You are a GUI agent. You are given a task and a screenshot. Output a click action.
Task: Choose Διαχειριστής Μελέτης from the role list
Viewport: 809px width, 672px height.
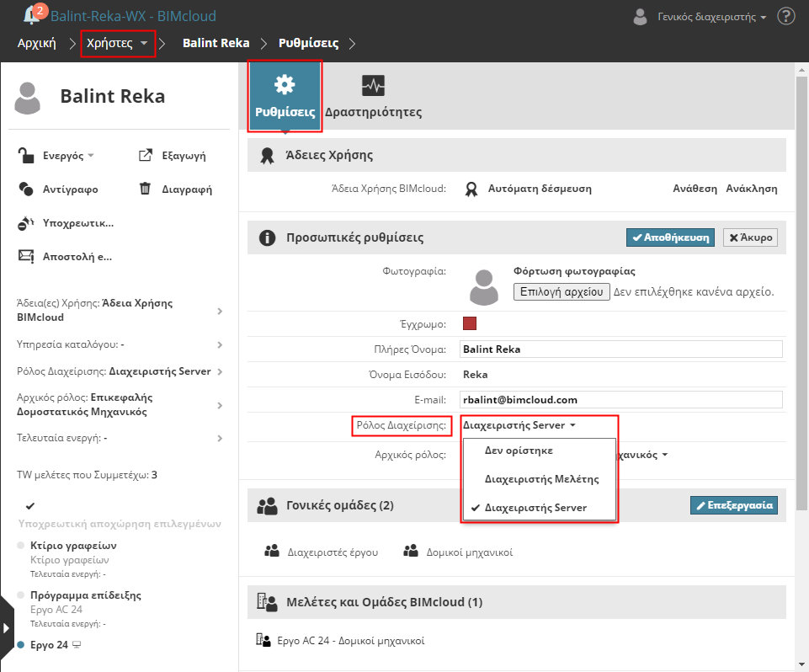[540, 479]
